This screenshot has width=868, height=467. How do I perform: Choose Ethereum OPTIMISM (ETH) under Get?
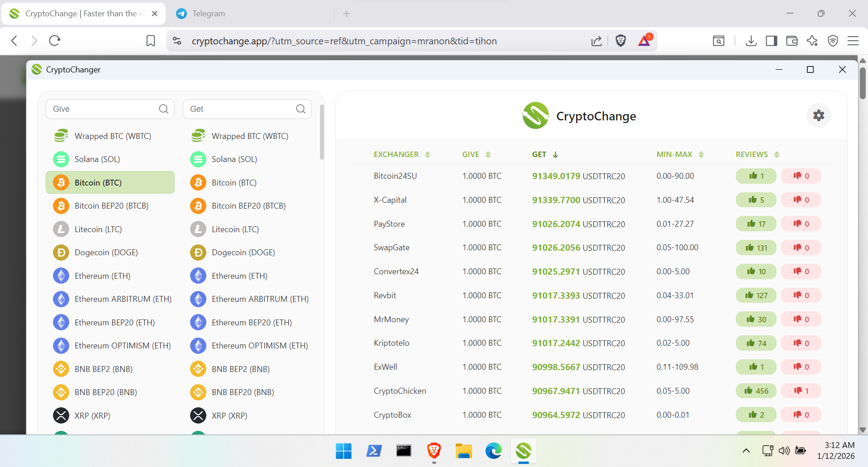pos(247,346)
